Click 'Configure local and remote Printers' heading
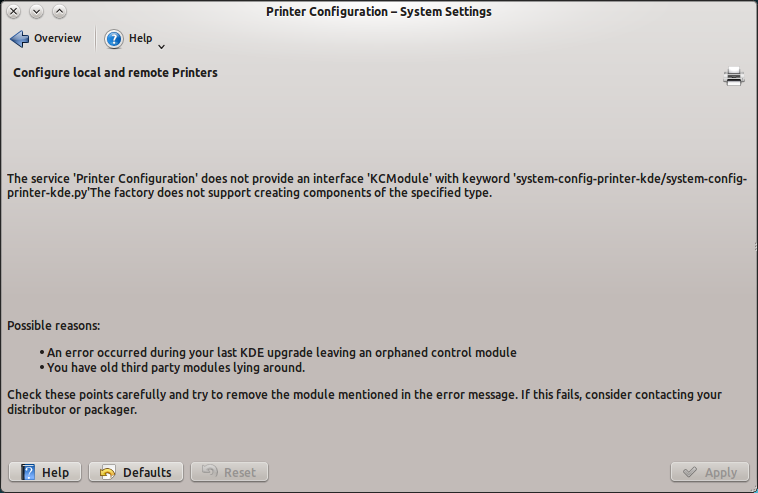The image size is (758, 493). [115, 73]
